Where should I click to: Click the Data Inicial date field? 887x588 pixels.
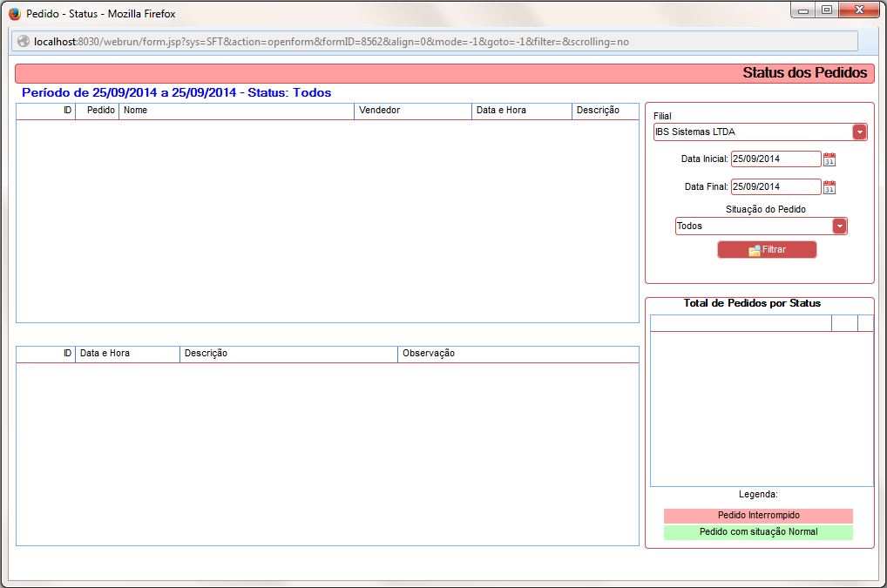[x=775, y=159]
